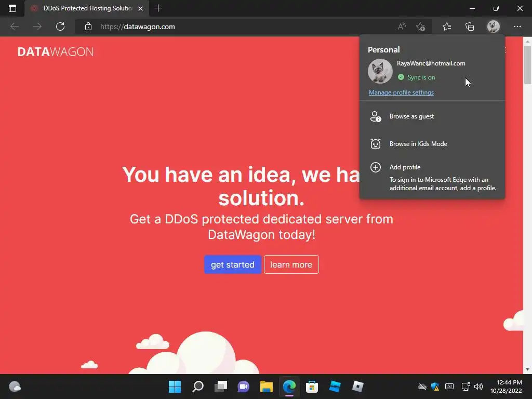Close the DDoS Protected Hosting tab
Viewport: 532px width, 399px height.
coord(140,8)
